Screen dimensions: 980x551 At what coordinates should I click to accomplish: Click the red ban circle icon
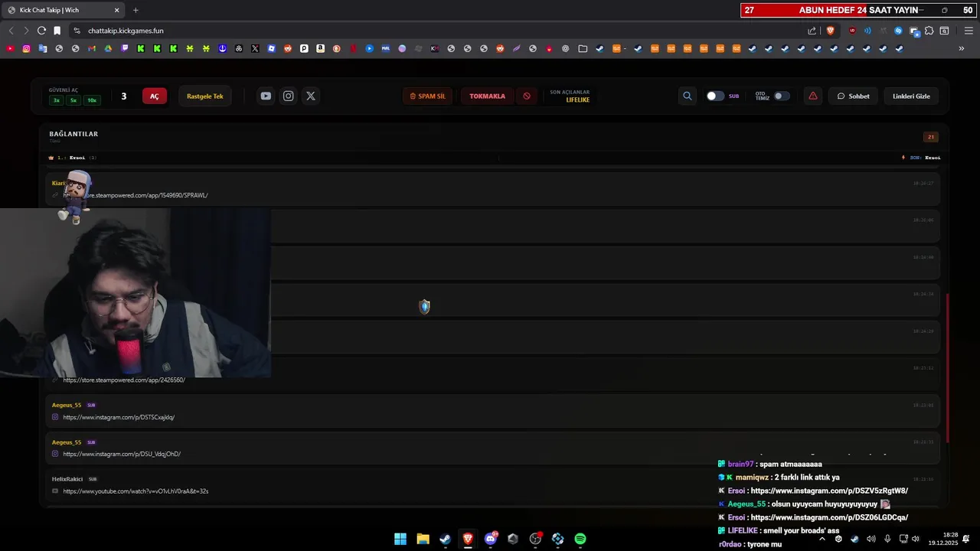point(527,96)
